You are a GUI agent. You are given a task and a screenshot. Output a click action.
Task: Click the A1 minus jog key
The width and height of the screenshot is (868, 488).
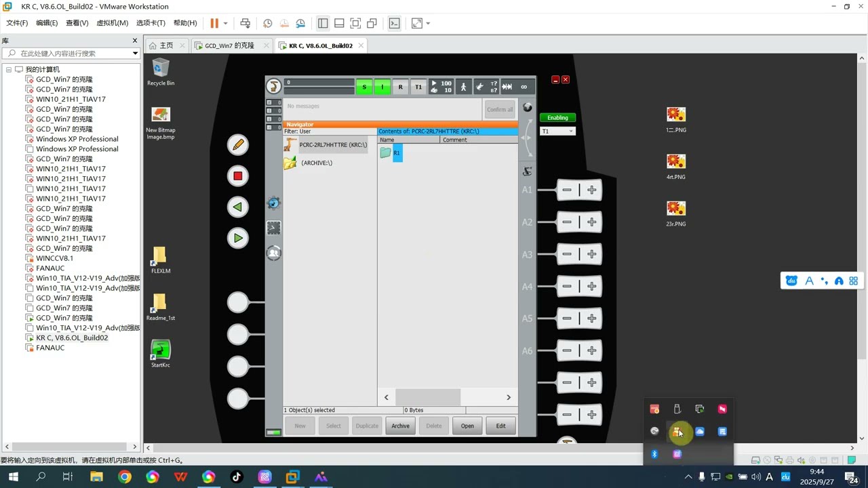(567, 190)
